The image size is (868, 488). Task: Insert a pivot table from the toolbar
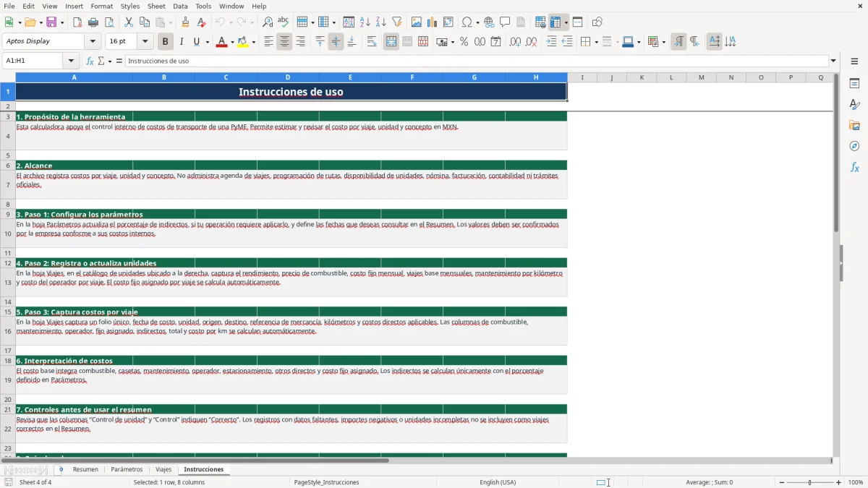[448, 22]
